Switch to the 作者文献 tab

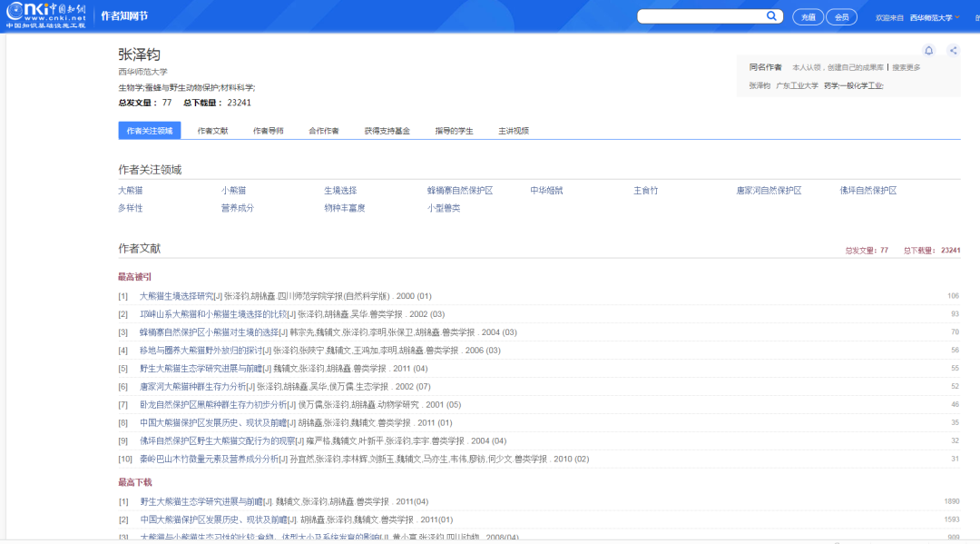(212, 131)
